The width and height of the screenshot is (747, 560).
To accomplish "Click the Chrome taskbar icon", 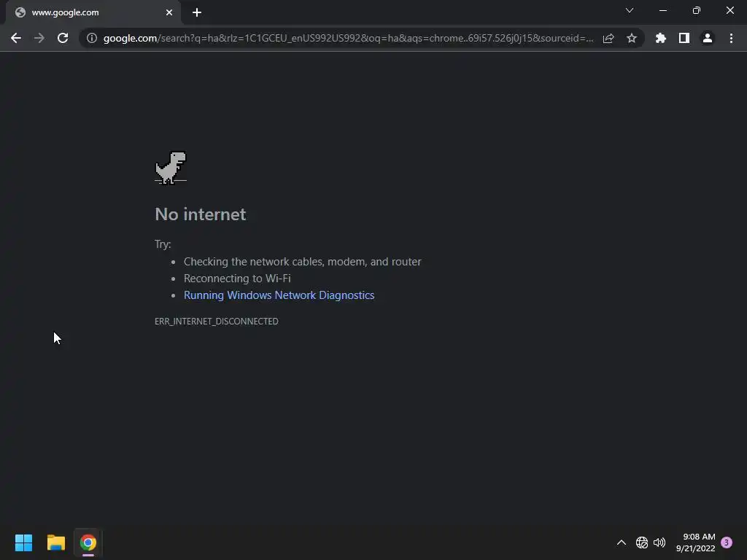I will 88,542.
